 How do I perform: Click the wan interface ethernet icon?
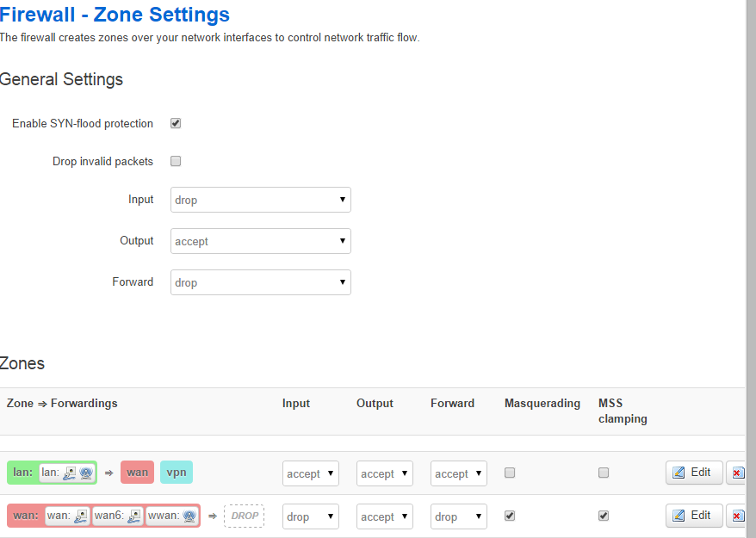81,516
